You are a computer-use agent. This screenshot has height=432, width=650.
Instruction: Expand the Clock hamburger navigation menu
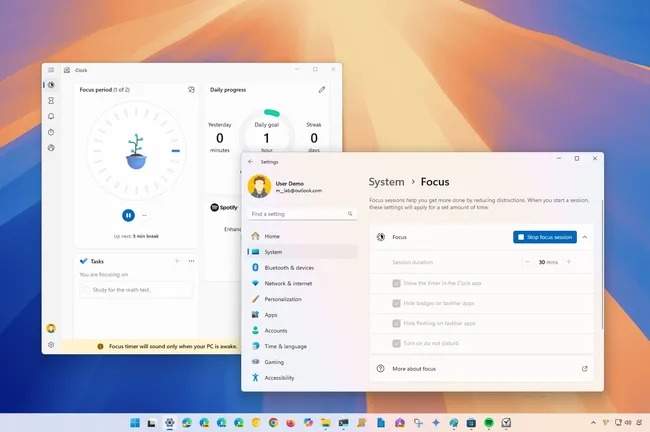click(x=51, y=70)
